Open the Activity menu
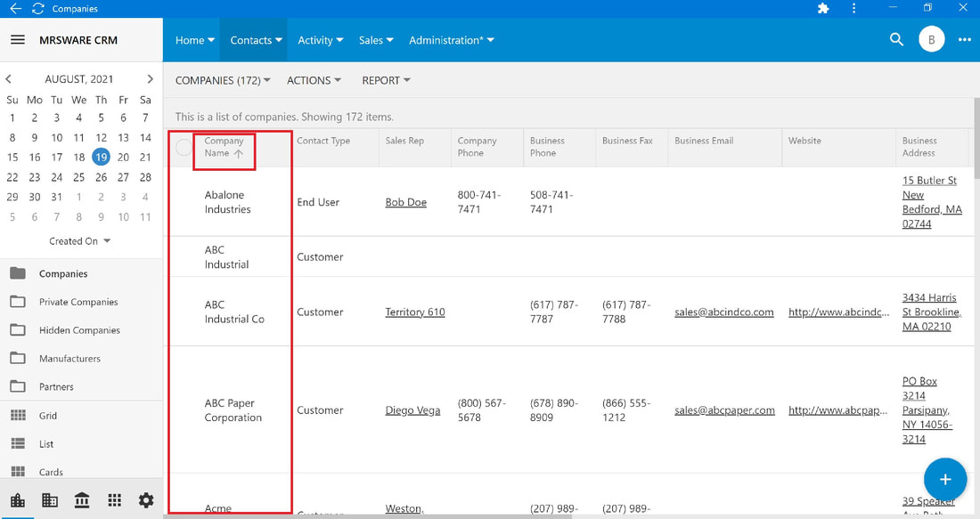Viewport: 980px width, 519px height. pos(321,40)
